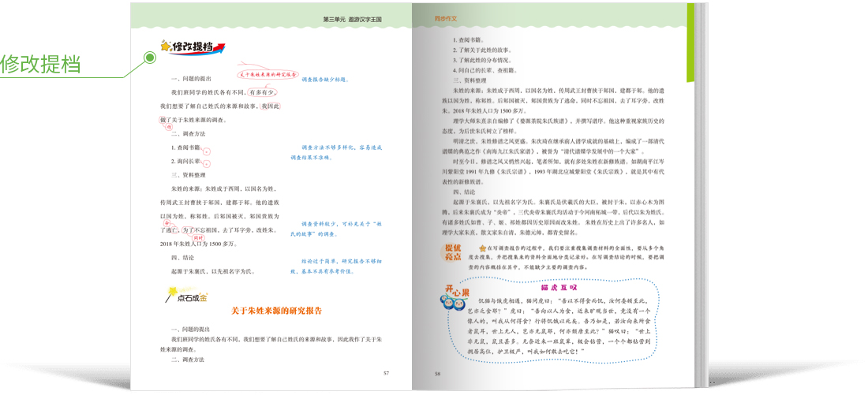Click the blue comment '调查方法不够多样化'

tap(337, 152)
